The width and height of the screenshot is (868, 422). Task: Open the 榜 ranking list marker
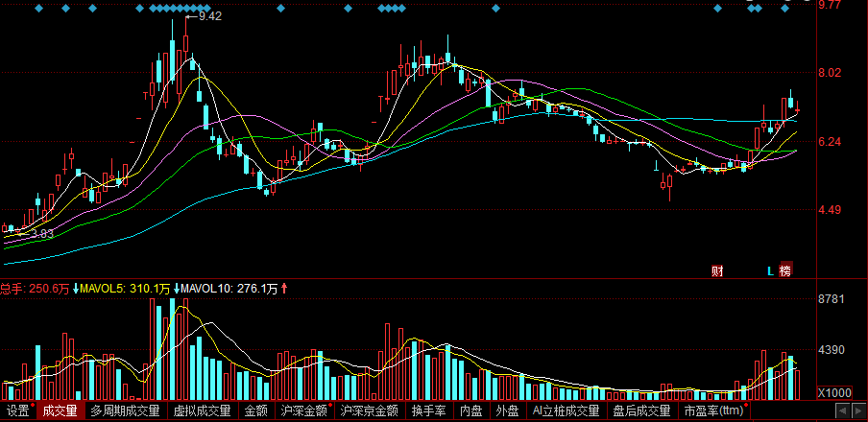786,270
